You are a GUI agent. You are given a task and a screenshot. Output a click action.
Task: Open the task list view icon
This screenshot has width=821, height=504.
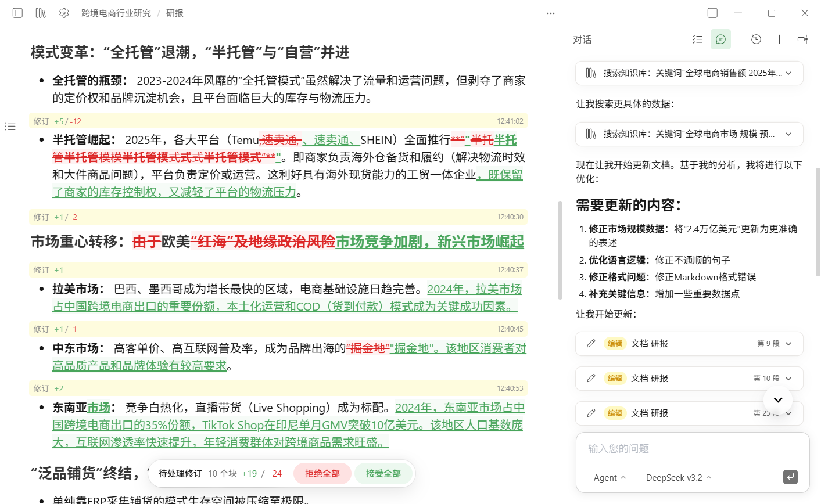click(697, 39)
